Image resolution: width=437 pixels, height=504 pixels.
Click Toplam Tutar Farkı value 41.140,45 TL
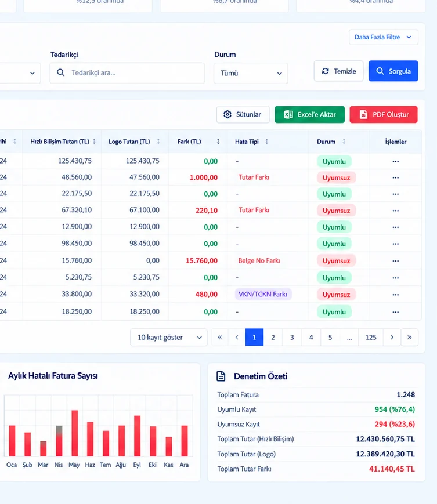pos(392,469)
